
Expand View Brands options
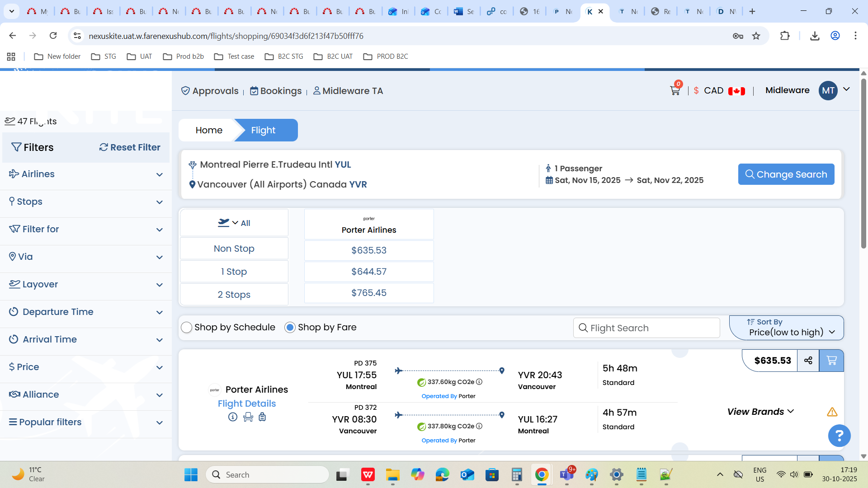[x=760, y=412]
